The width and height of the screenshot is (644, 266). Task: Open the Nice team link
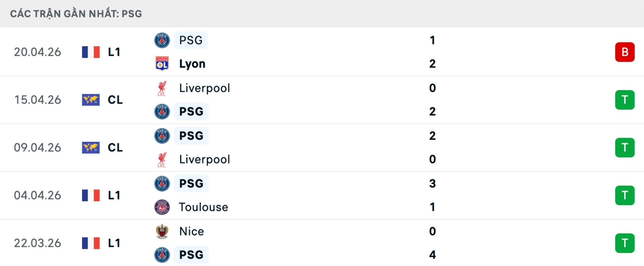pos(192,231)
